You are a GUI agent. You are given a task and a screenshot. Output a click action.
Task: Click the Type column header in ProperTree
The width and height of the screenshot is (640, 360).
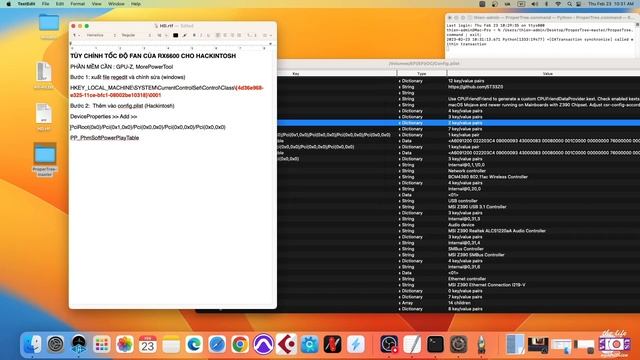click(x=422, y=73)
